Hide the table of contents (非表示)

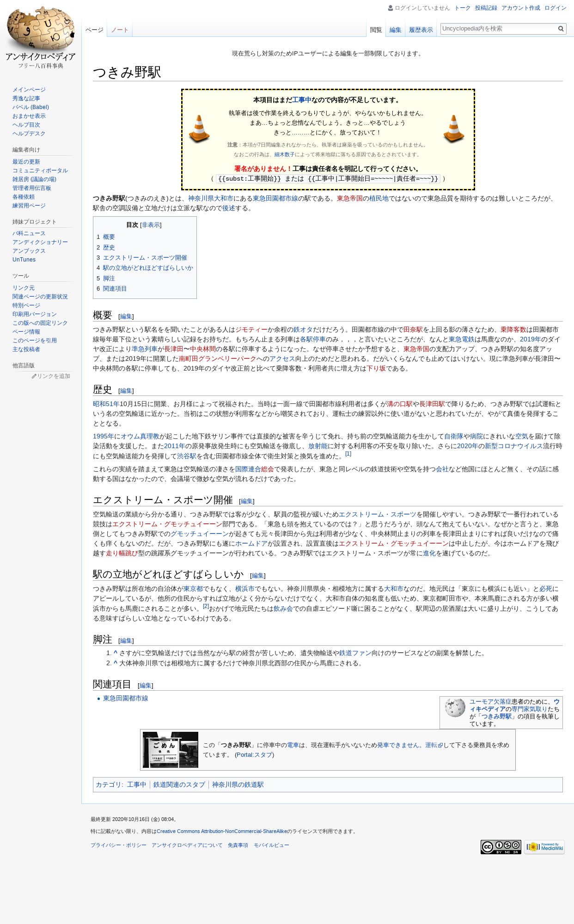pos(151,225)
